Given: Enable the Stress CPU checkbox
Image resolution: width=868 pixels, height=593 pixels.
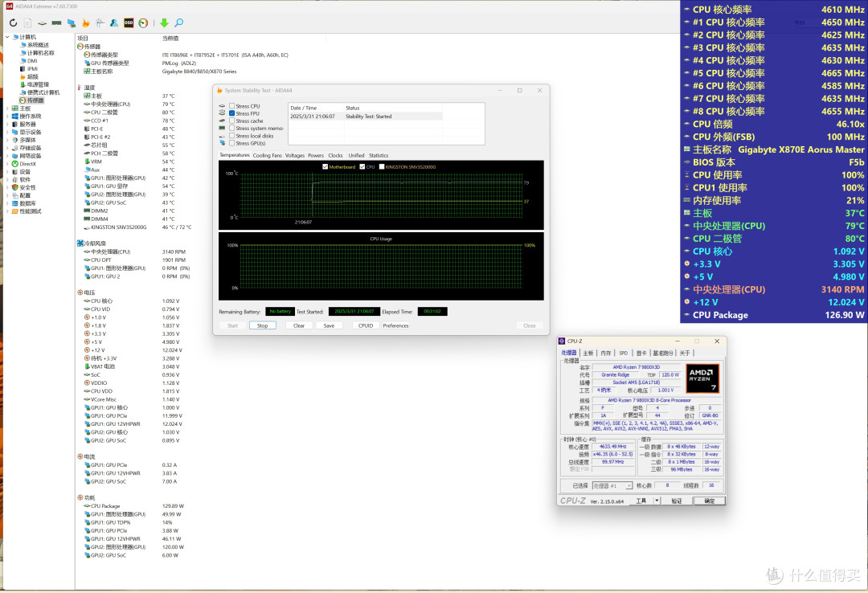Looking at the screenshot, I should [x=232, y=106].
